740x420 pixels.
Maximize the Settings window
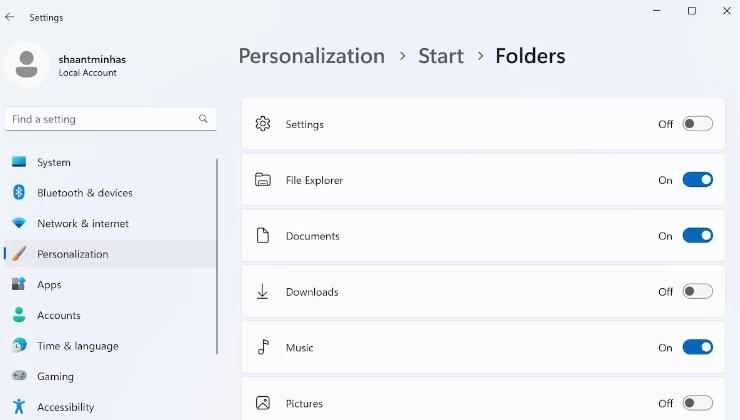[692, 10]
